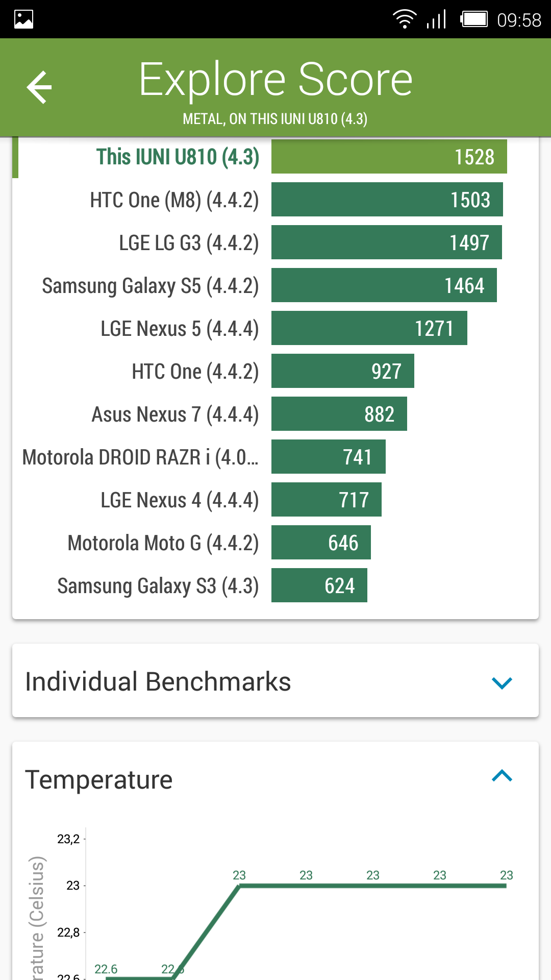Tap the image notification icon
This screenshot has width=551, height=980.
(x=23, y=19)
